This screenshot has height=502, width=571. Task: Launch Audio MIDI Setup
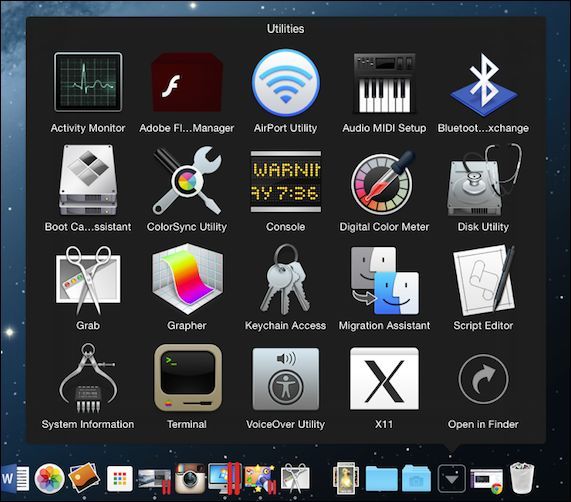pyautogui.click(x=384, y=83)
